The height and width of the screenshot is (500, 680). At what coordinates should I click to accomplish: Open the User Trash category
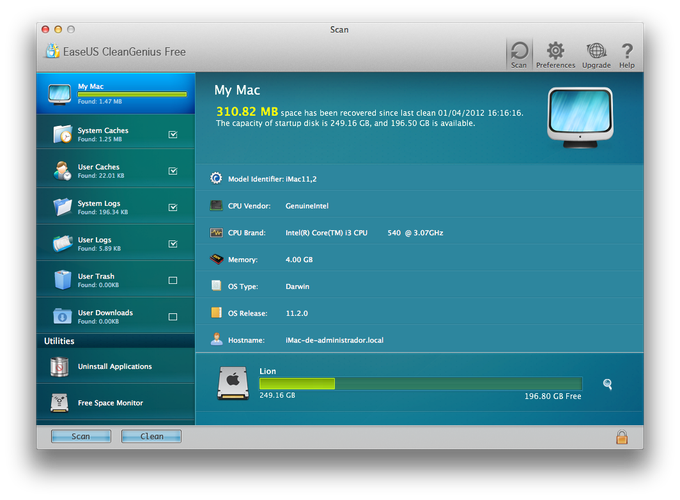(116, 280)
